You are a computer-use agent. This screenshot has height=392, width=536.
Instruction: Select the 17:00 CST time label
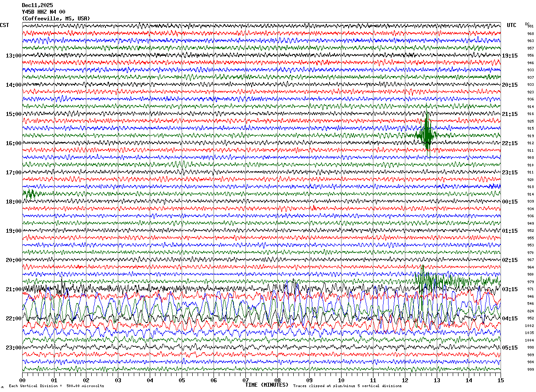[13, 173]
